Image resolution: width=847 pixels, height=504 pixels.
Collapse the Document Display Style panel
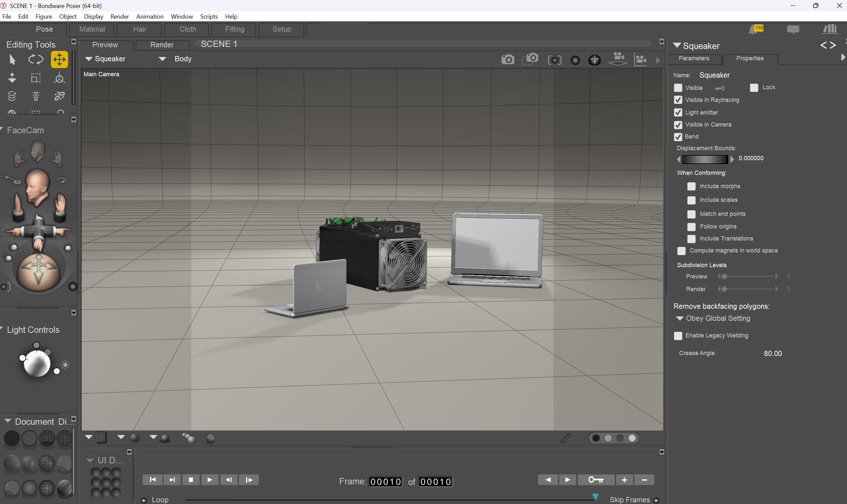tap(7, 421)
